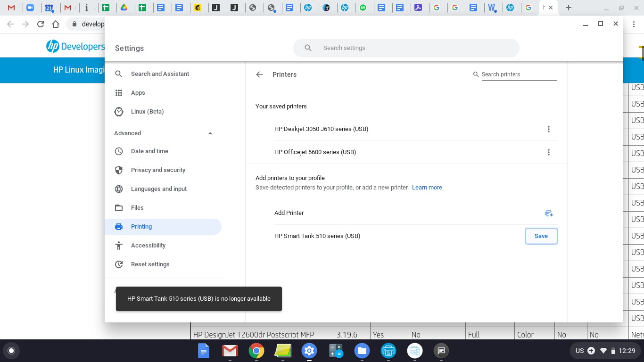This screenshot has height=362, width=644.
Task: Open more options for HP Deskjet 3050
Action: tap(548, 129)
